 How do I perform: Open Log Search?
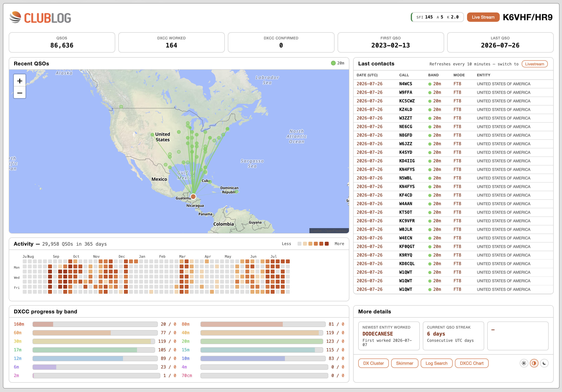[436, 363]
